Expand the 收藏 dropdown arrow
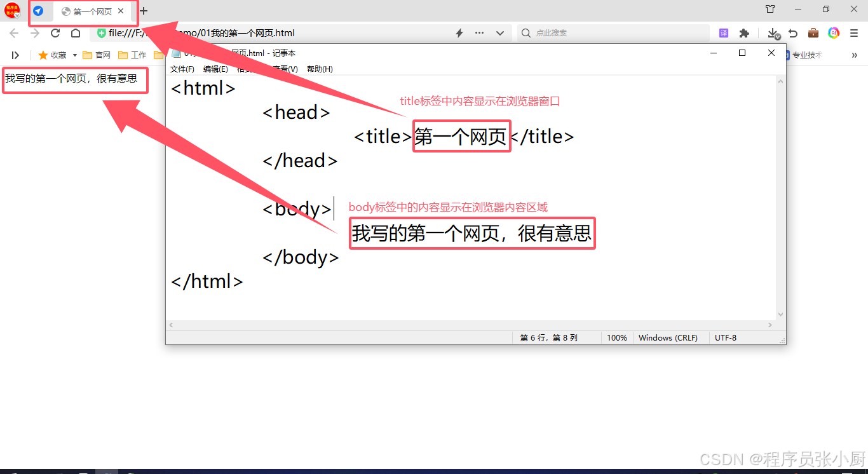 [x=74, y=55]
